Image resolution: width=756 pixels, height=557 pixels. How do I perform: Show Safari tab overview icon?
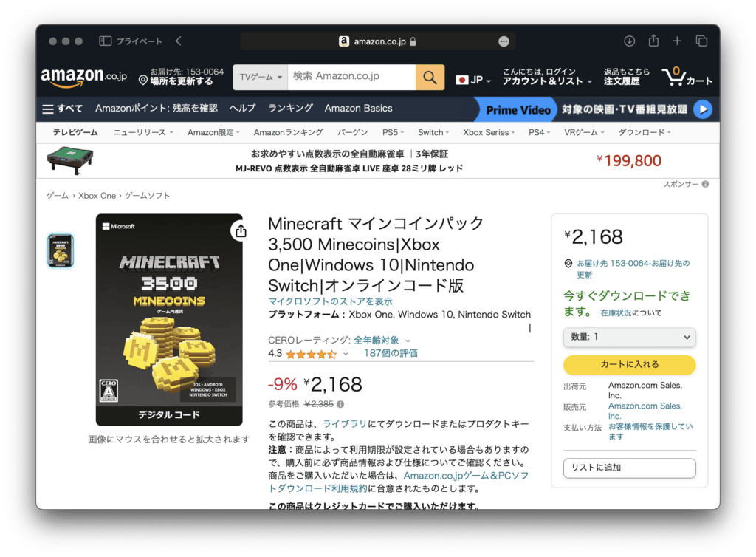coord(701,41)
